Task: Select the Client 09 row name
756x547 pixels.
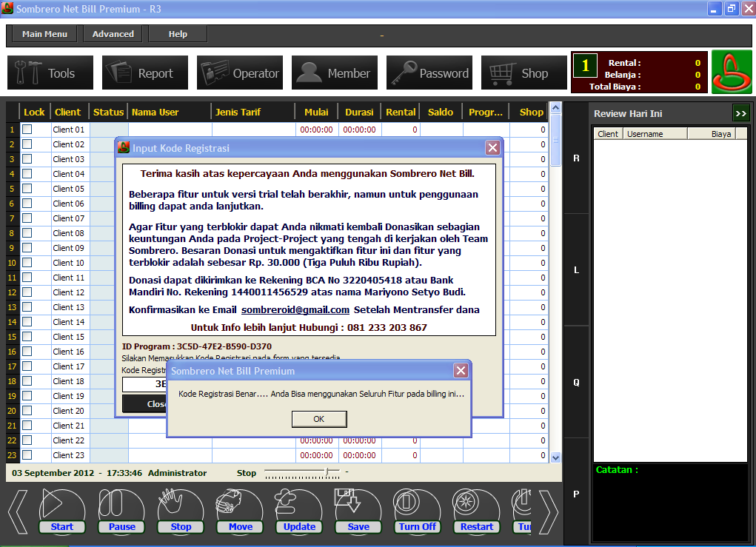Action: pyautogui.click(x=68, y=248)
